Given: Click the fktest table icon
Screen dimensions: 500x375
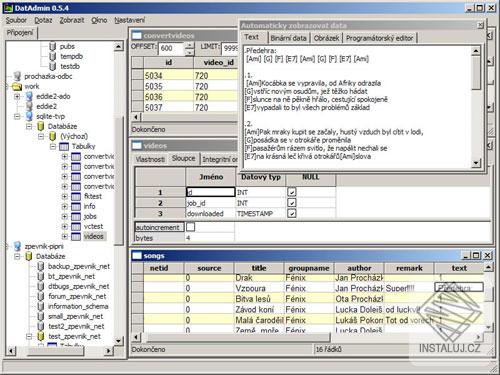Looking at the screenshot, I should pos(76,197).
